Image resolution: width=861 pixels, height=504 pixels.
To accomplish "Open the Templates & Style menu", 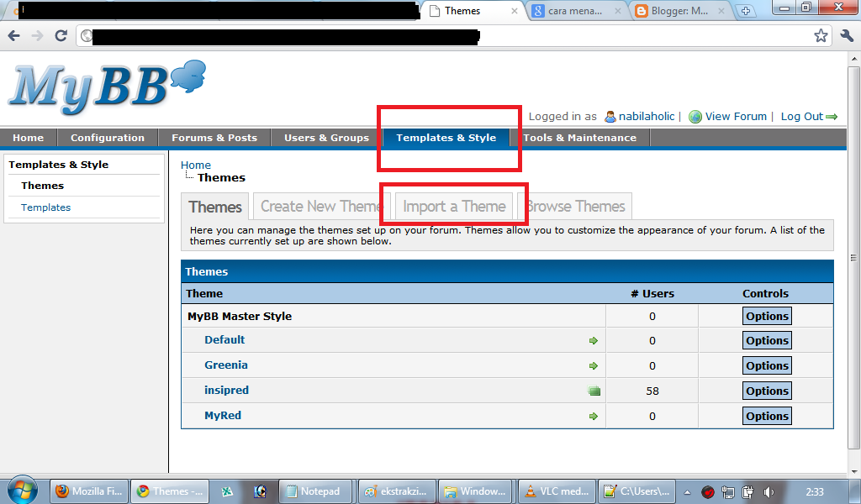I will click(x=446, y=138).
